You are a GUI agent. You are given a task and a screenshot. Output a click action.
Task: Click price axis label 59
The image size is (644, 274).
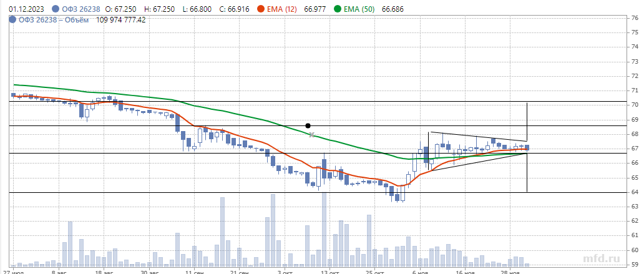[x=635, y=265]
